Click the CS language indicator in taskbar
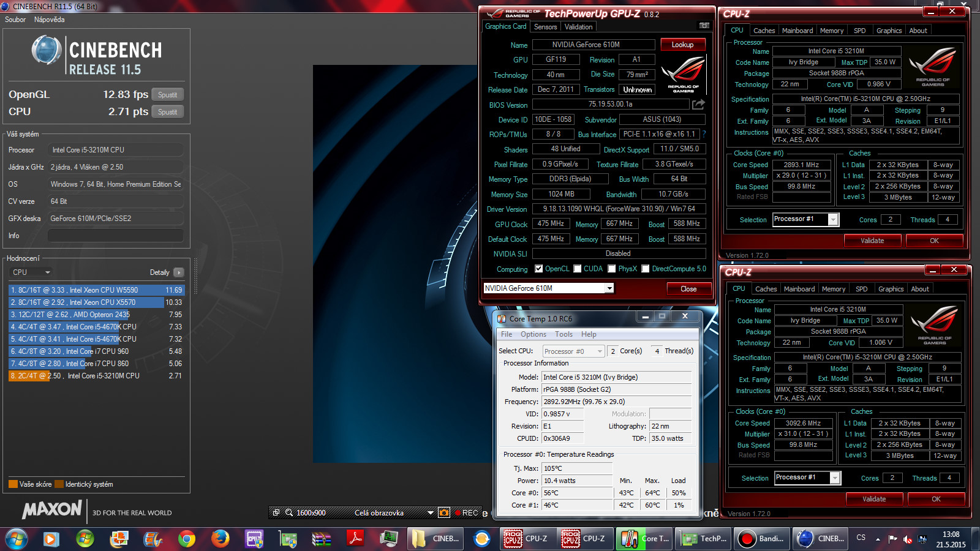This screenshot has width=980, height=551. coord(861,538)
